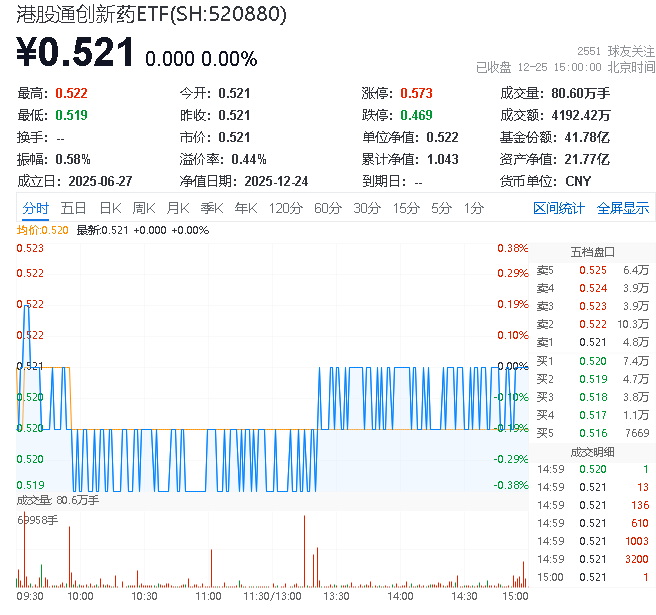Select the 季K quarterly tab

tap(211, 208)
